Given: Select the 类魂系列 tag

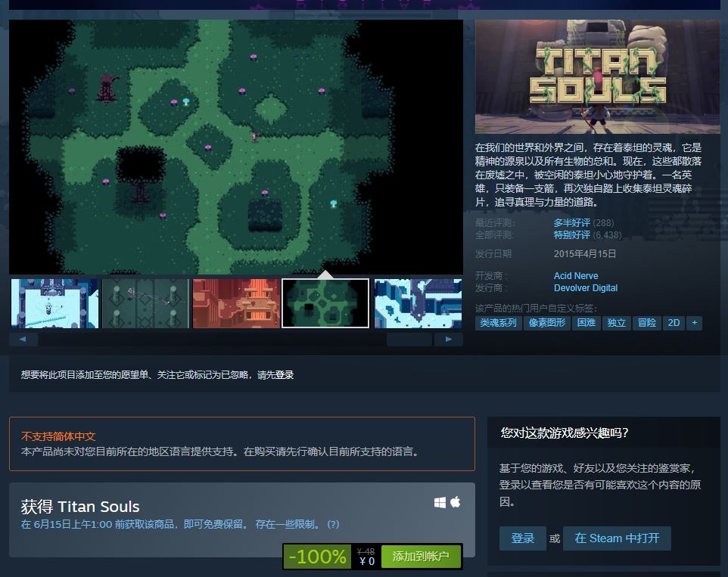Looking at the screenshot, I should click(499, 323).
